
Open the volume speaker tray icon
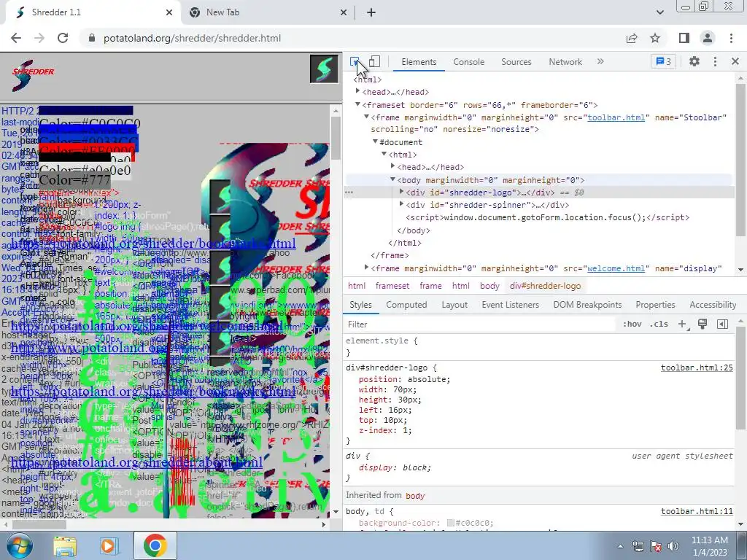pos(673,546)
